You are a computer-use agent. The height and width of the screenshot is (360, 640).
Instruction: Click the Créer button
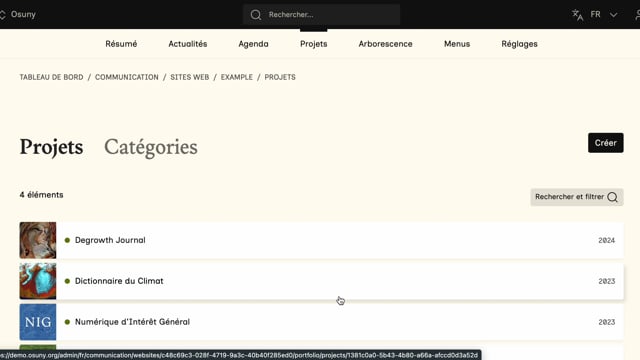(x=606, y=143)
